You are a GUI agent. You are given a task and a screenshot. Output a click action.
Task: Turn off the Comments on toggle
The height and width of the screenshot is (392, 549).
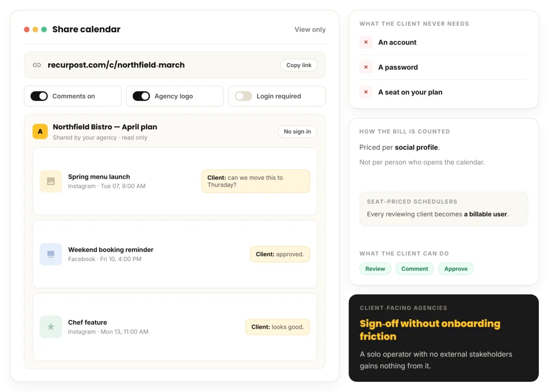click(39, 97)
